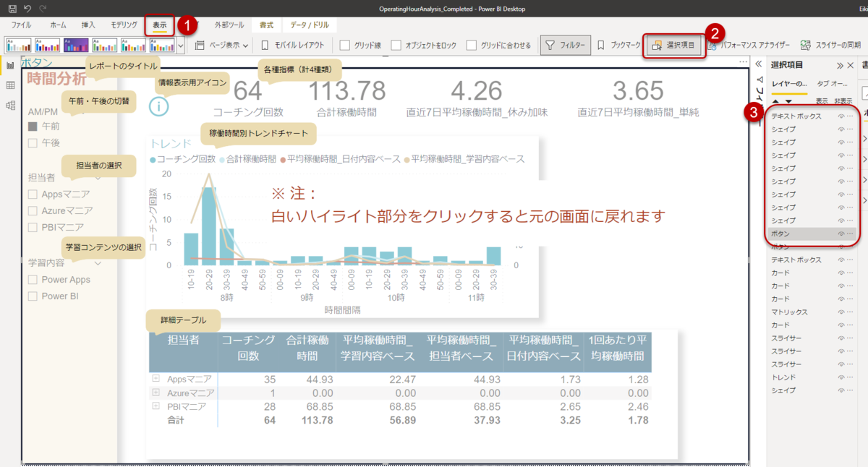
Task: Expand the collapsed filter pane with double chevron
Action: [x=758, y=64]
